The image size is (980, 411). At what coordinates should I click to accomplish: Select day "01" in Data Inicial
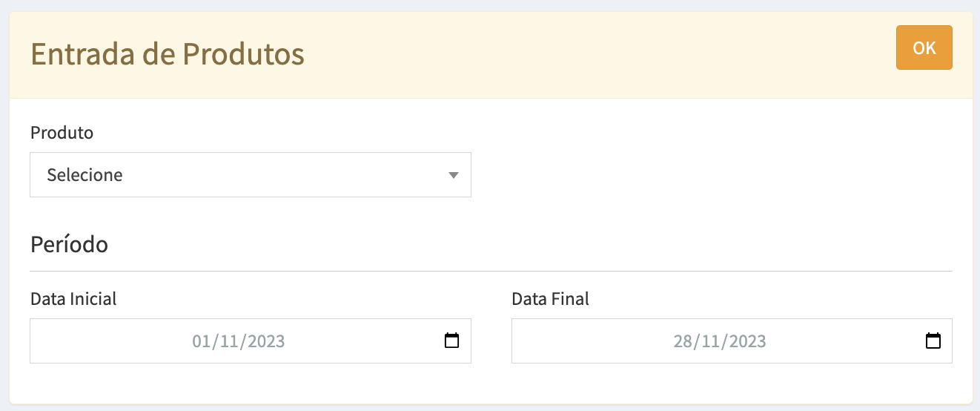pyautogui.click(x=202, y=342)
